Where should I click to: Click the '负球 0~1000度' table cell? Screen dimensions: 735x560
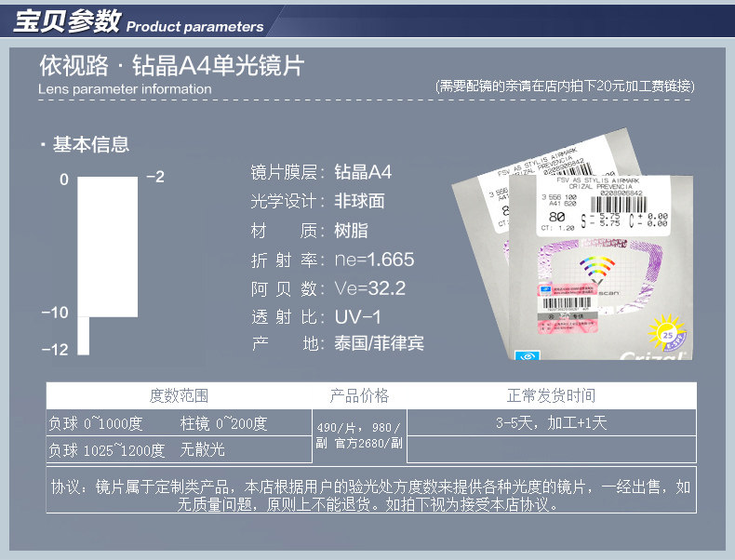pos(96,423)
